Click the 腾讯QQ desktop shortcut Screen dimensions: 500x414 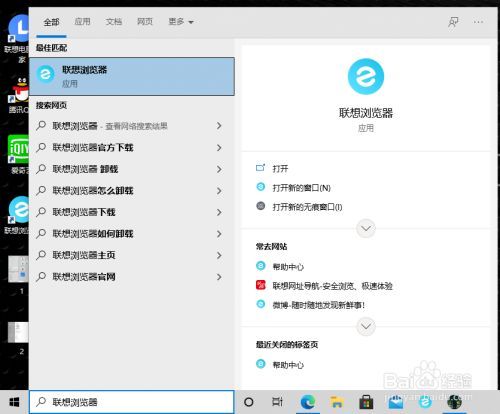tap(19, 95)
